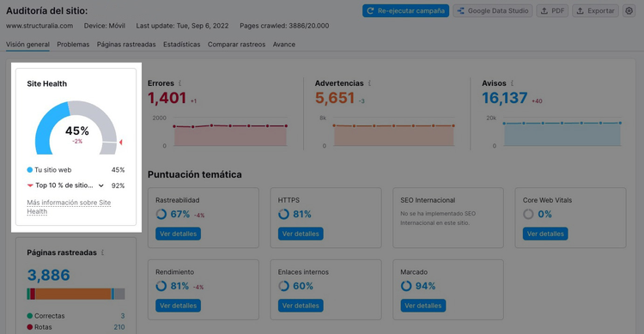The image size is (644, 334).
Task: Click the Rendimiento 81% progress ring
Action: click(x=161, y=286)
